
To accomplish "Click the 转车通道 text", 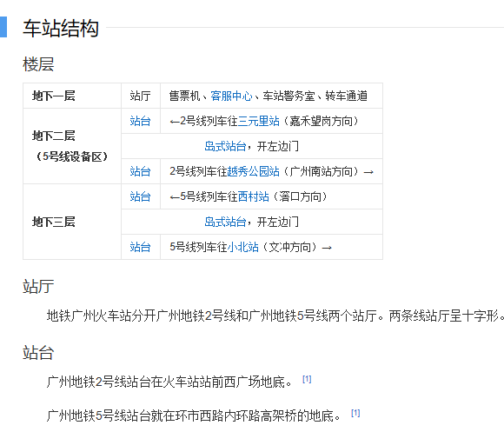I will [346, 96].
